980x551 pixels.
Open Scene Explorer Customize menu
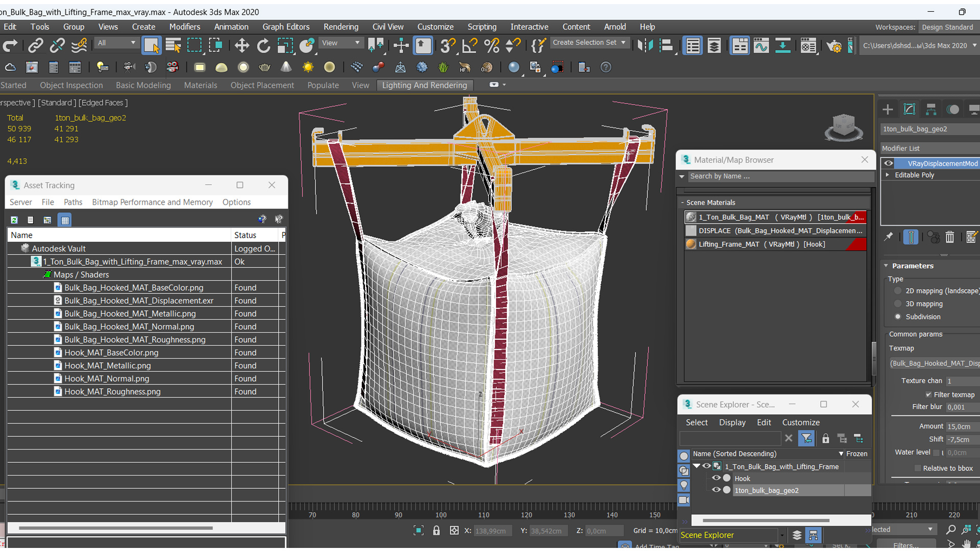[800, 422]
